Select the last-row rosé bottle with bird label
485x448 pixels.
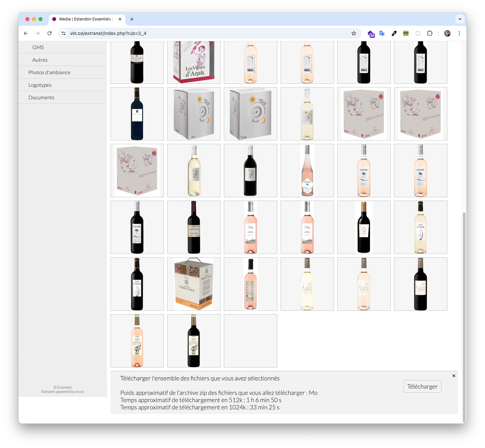[x=137, y=341]
